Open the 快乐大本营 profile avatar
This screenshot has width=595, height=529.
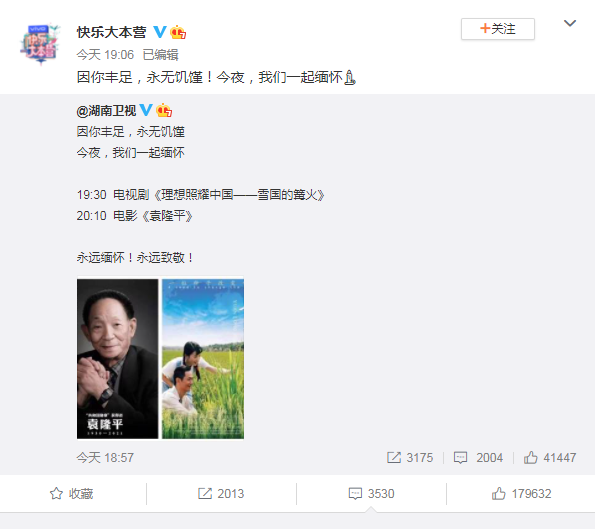[x=40, y=44]
